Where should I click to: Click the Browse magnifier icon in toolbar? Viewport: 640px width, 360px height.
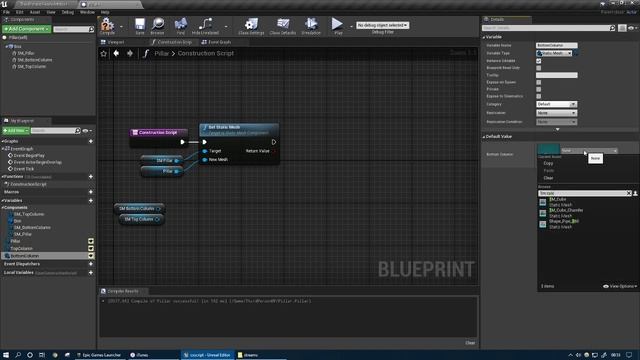pos(158,24)
